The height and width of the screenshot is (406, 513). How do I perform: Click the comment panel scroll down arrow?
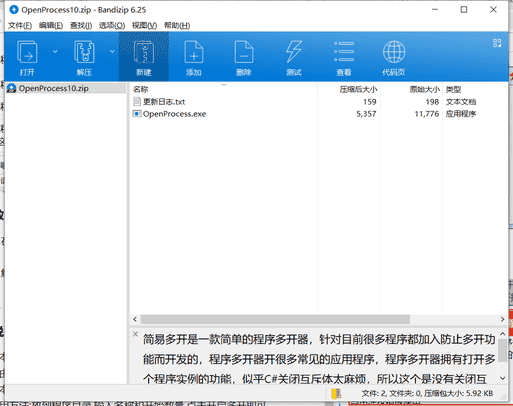pyautogui.click(x=503, y=378)
